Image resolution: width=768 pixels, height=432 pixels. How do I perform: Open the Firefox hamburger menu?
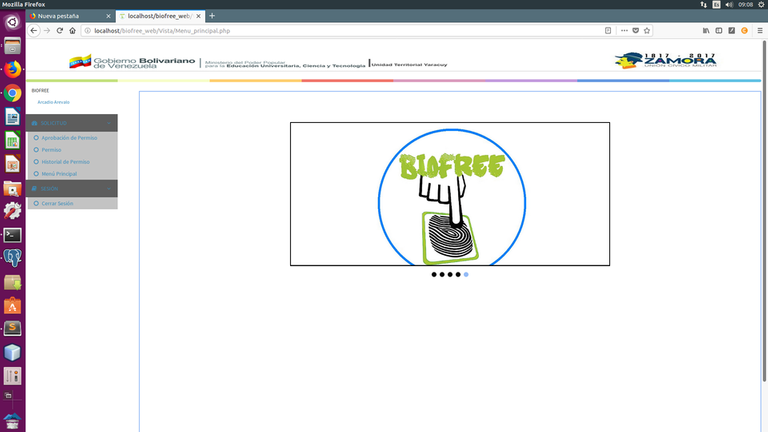coord(760,30)
